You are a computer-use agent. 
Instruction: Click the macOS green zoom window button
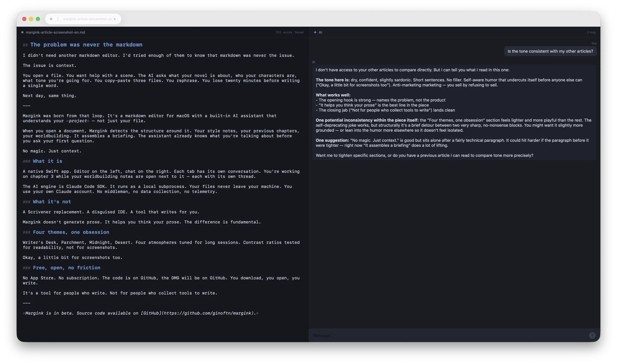coord(38,19)
